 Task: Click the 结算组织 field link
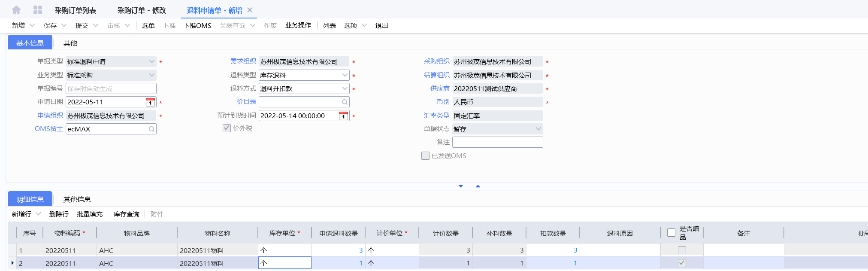pos(437,75)
